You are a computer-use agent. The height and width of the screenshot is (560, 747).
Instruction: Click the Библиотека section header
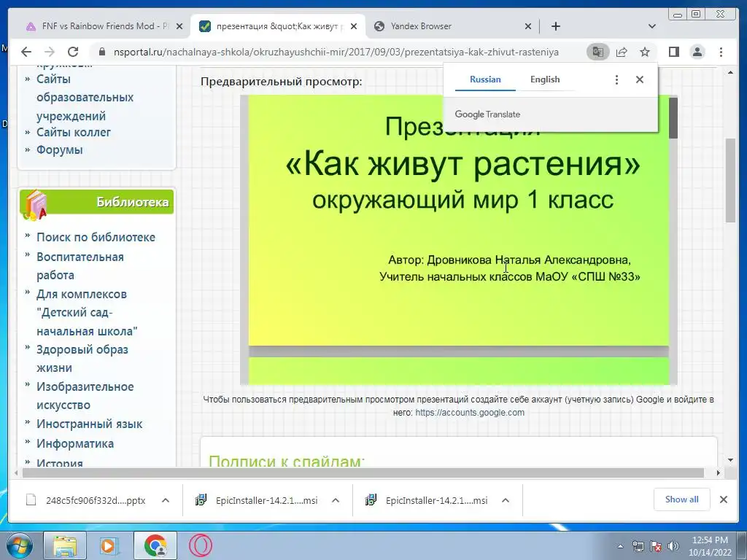[x=97, y=203]
